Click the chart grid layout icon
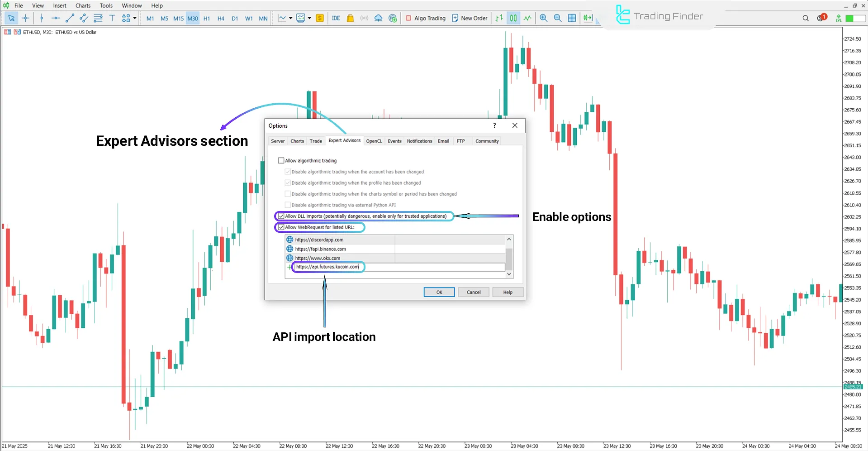 point(572,18)
